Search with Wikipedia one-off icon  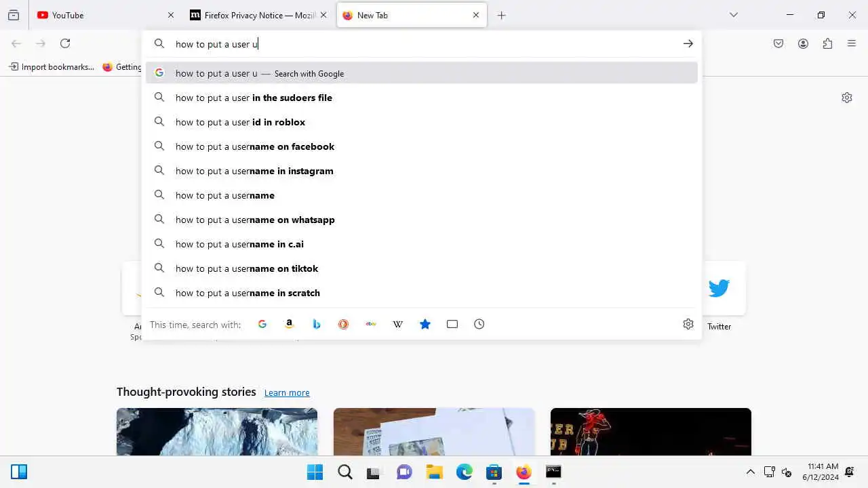[398, 324]
